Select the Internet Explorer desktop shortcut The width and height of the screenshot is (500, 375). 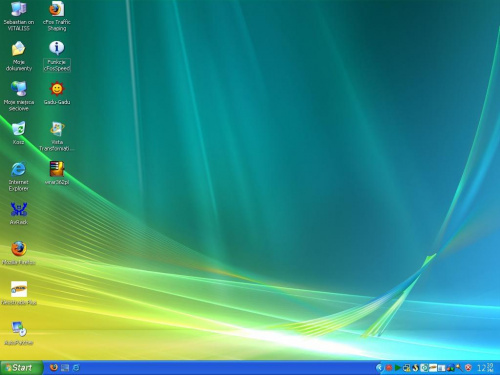point(19,169)
